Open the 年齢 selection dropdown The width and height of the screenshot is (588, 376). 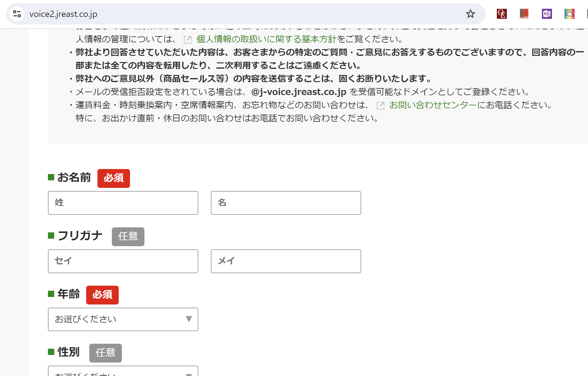tap(123, 319)
